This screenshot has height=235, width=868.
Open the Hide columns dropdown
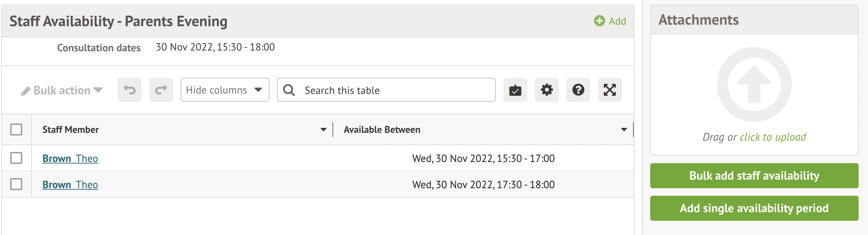(x=225, y=90)
